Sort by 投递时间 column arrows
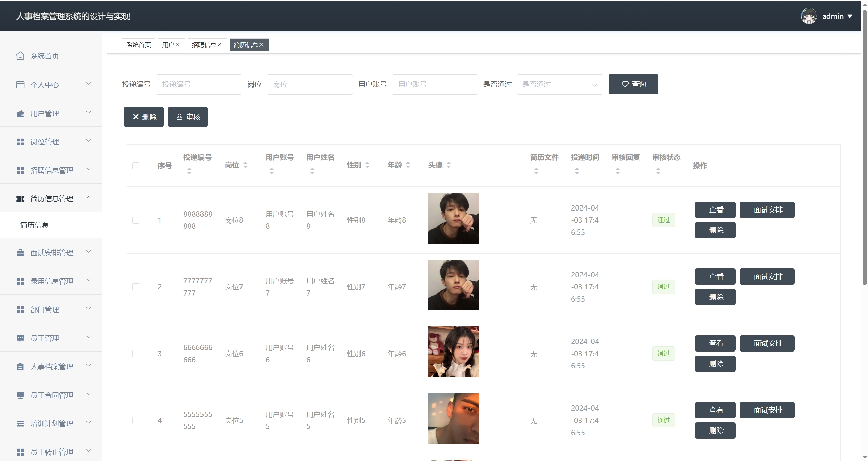The image size is (868, 461). [577, 171]
